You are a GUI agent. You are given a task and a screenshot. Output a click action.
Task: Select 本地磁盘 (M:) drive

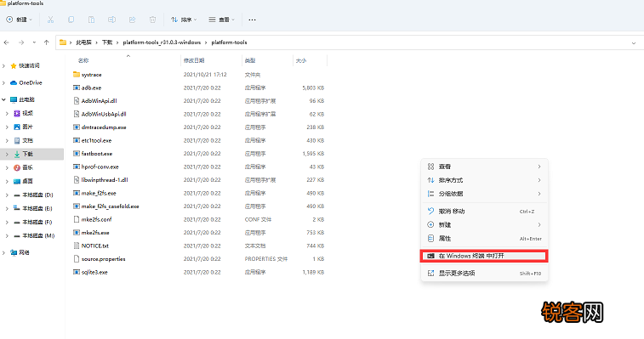(35, 235)
